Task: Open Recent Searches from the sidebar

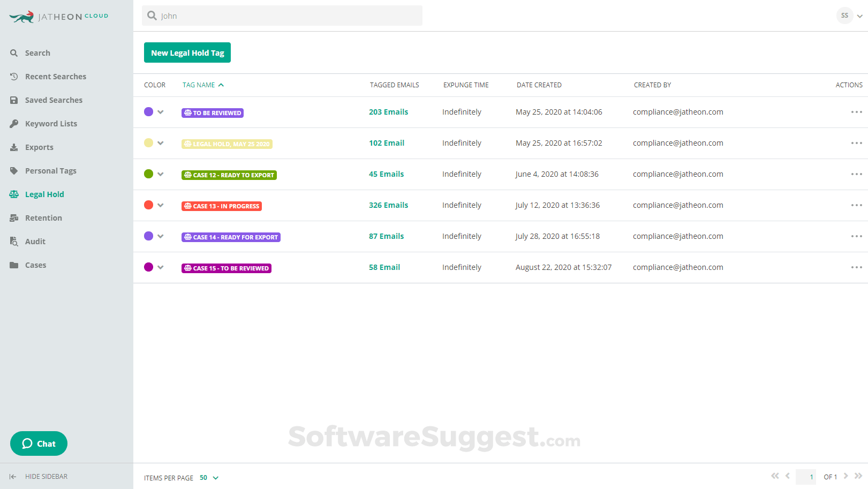Action: [55, 76]
